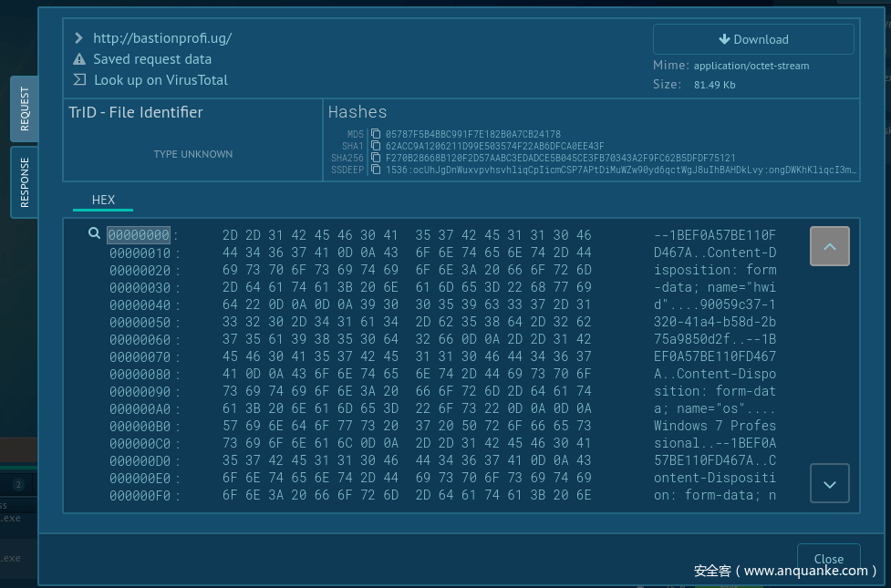Close the request details dialog
891x588 pixels.
click(828, 559)
